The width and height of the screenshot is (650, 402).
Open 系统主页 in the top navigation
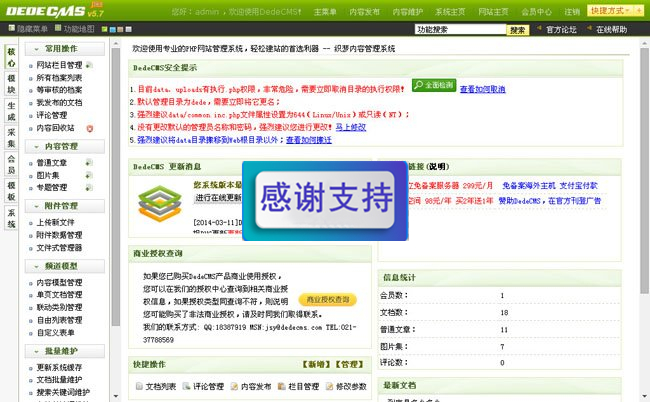click(x=450, y=12)
